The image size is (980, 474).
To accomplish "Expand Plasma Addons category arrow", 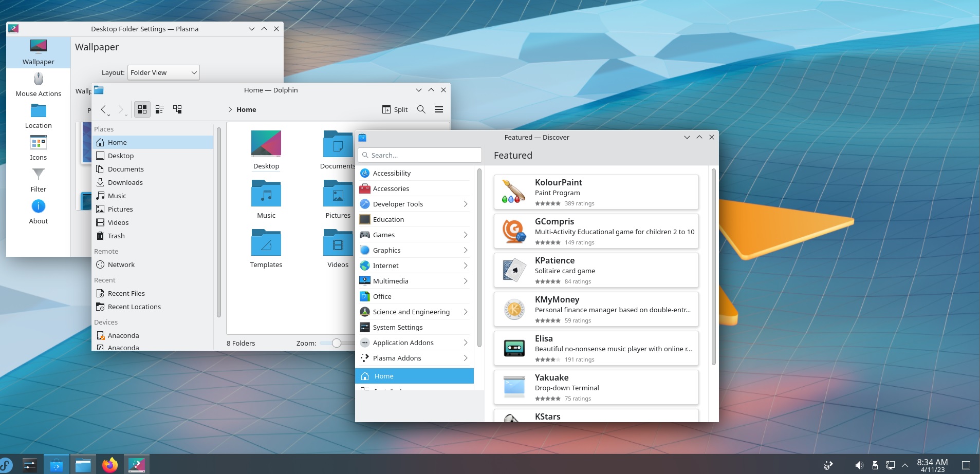I will point(466,358).
